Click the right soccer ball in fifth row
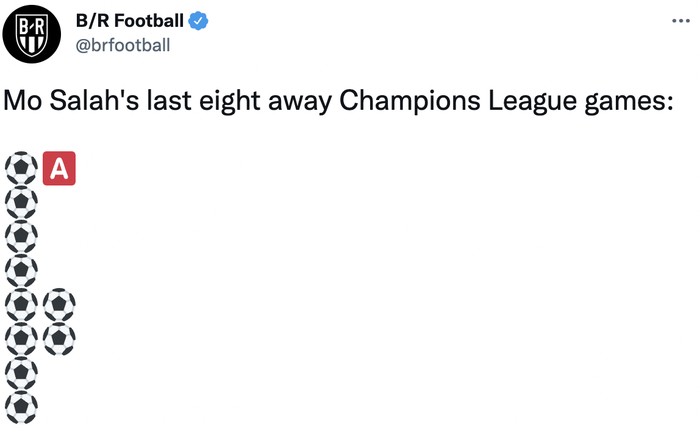Image resolution: width=700 pixels, height=432 pixels. (x=59, y=305)
